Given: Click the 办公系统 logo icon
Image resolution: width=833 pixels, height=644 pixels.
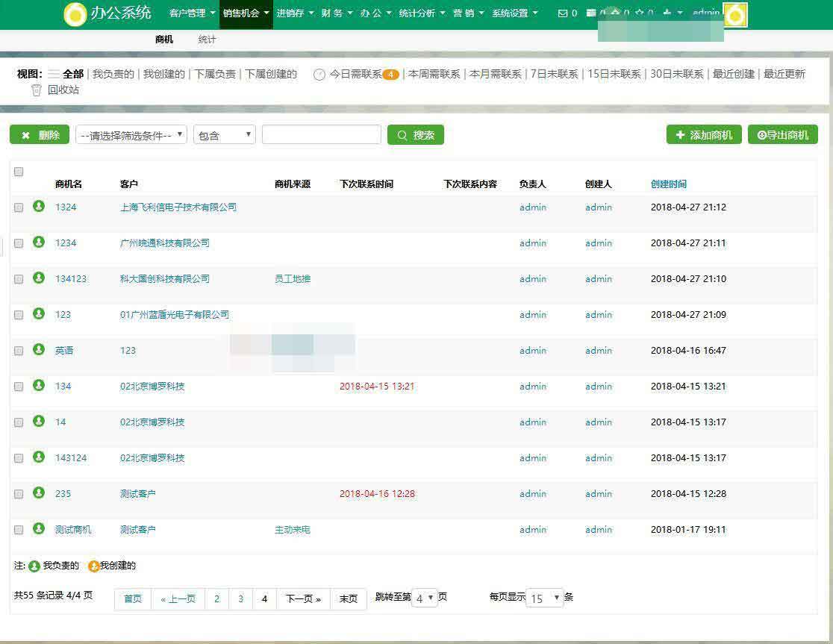Looking at the screenshot, I should click(75, 14).
